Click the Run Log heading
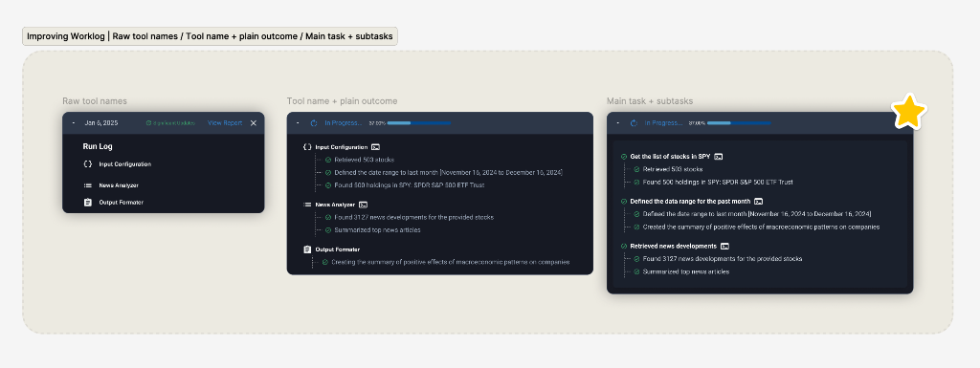The width and height of the screenshot is (980, 368). [98, 146]
